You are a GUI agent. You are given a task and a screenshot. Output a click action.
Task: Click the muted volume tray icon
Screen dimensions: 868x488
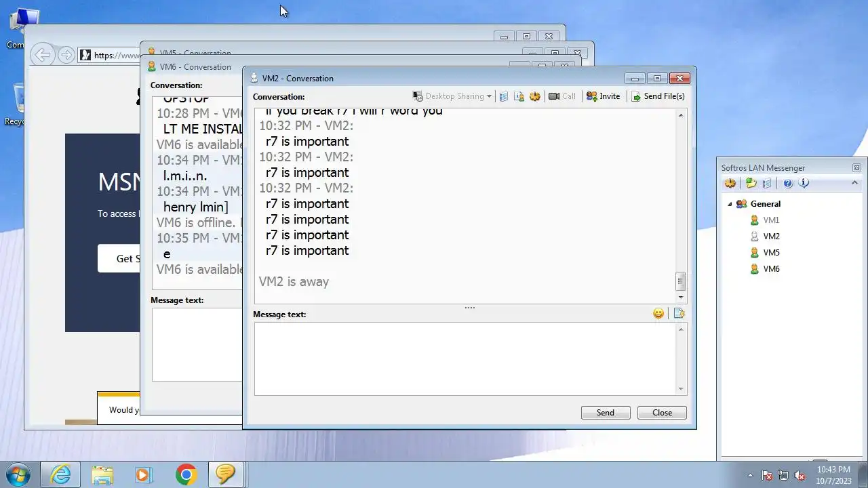(800, 475)
